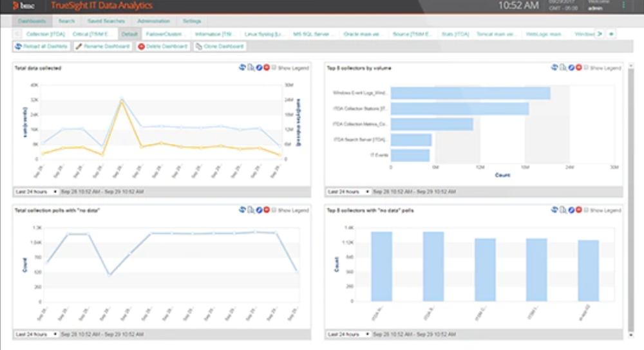Viewport: 644px width, 350px height.
Task: Open time range dropdown under Top 5 collectors "no data" polls
Action: [x=348, y=335]
